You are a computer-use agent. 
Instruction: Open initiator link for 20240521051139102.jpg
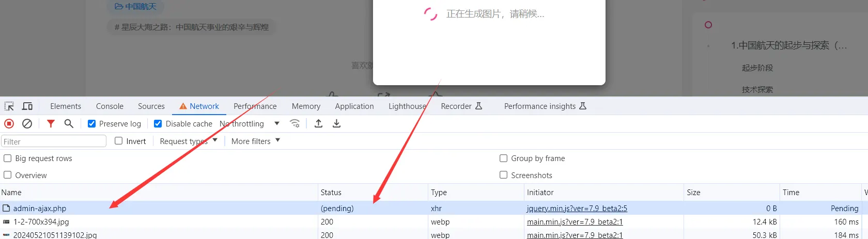[575, 235]
